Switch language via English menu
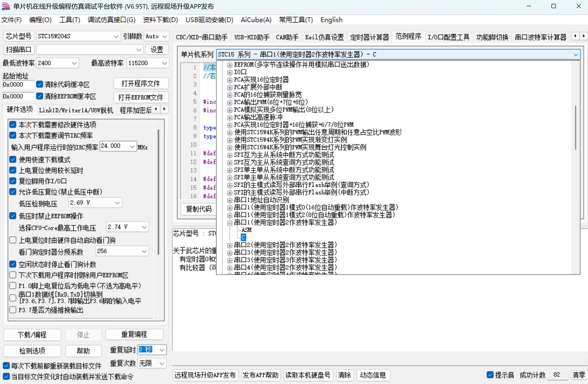 (x=331, y=20)
